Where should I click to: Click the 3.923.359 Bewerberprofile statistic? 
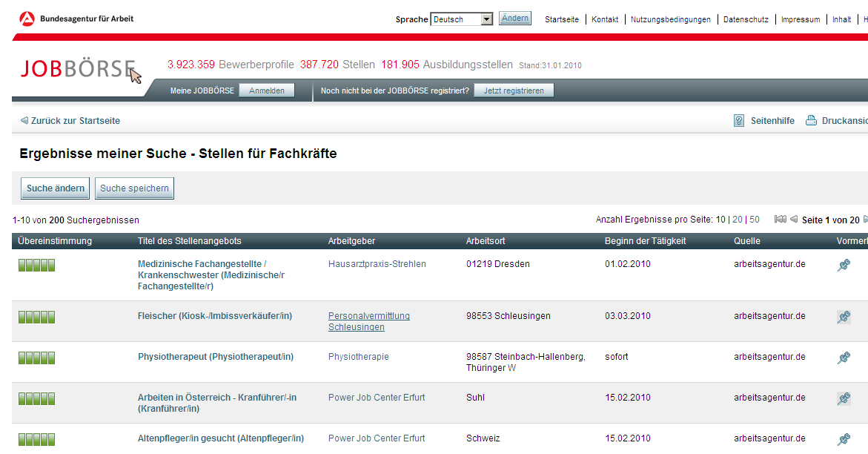click(231, 65)
